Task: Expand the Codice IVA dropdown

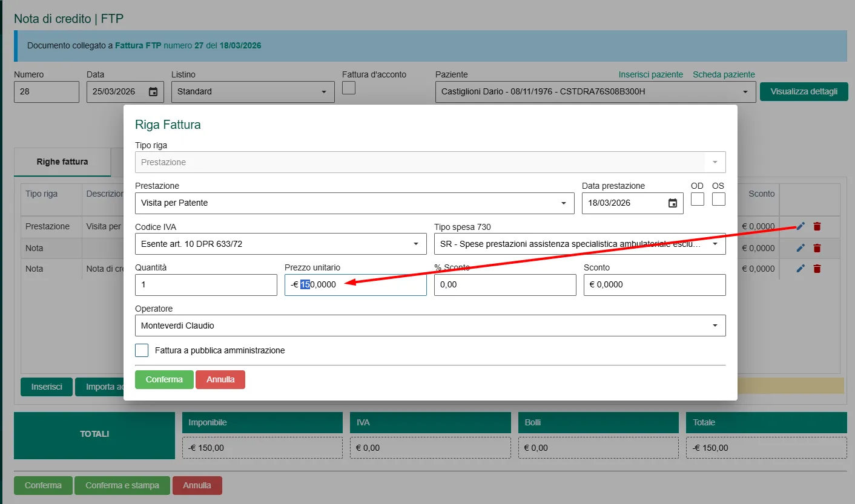Action: 281,244
